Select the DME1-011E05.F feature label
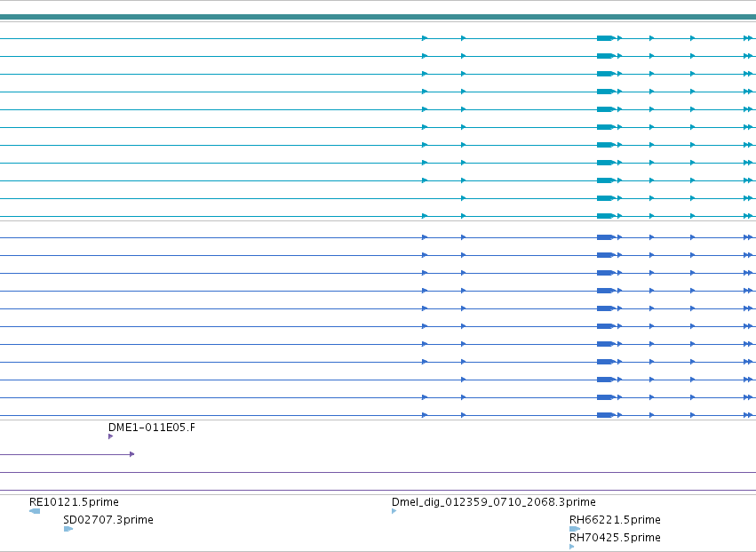This screenshot has width=756, height=552. 151,428
